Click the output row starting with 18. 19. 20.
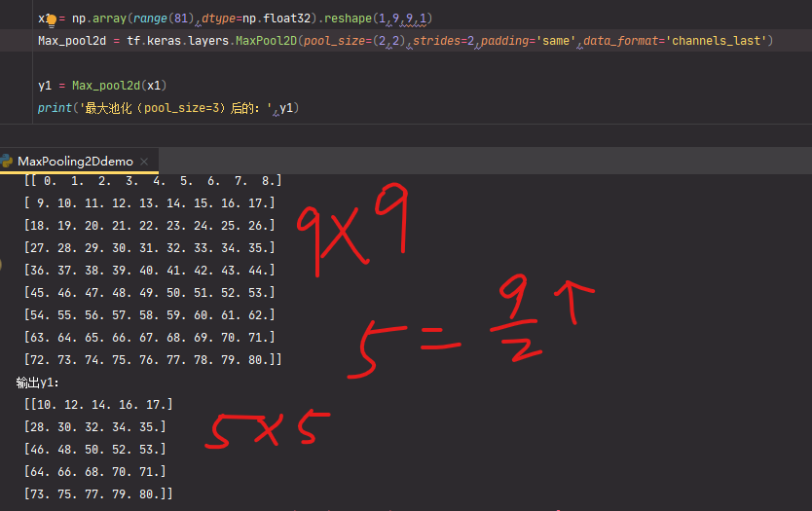Image resolution: width=812 pixels, height=511 pixels. point(149,225)
